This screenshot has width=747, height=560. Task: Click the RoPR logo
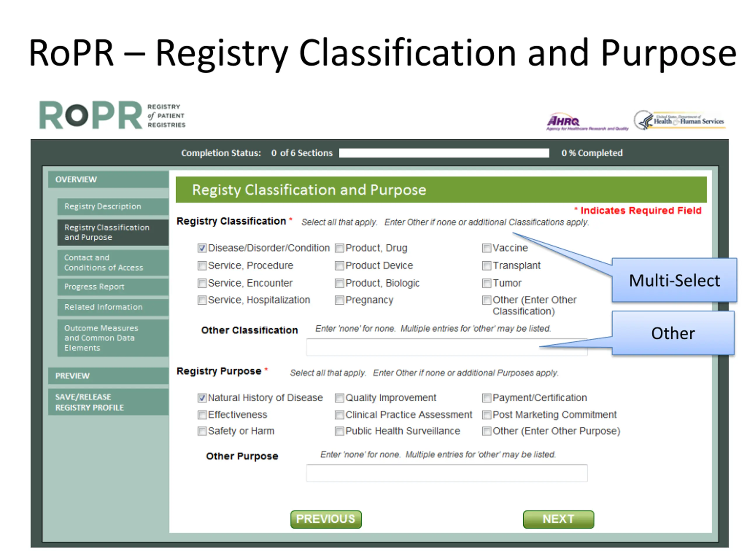tap(112, 115)
